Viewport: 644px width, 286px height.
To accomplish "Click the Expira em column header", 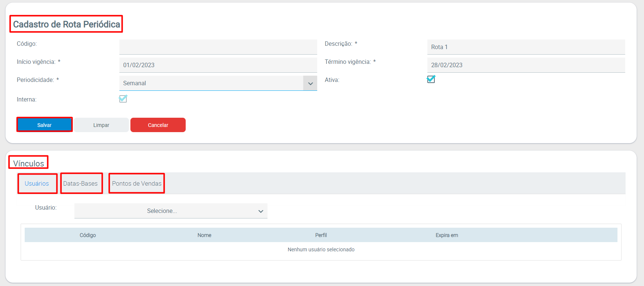I will coord(447,235).
